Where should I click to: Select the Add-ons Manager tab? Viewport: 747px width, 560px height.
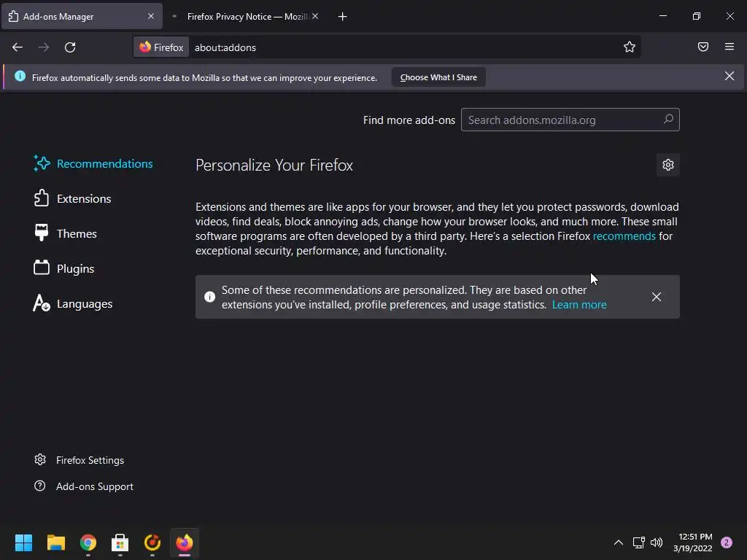click(x=82, y=17)
